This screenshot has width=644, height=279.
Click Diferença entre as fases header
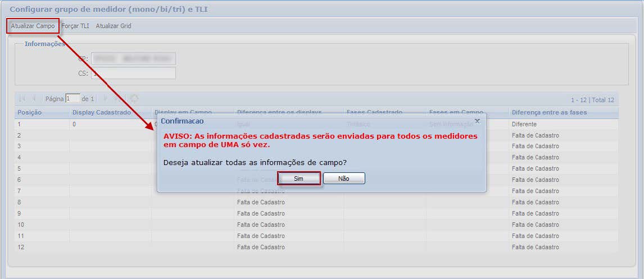[x=549, y=112]
